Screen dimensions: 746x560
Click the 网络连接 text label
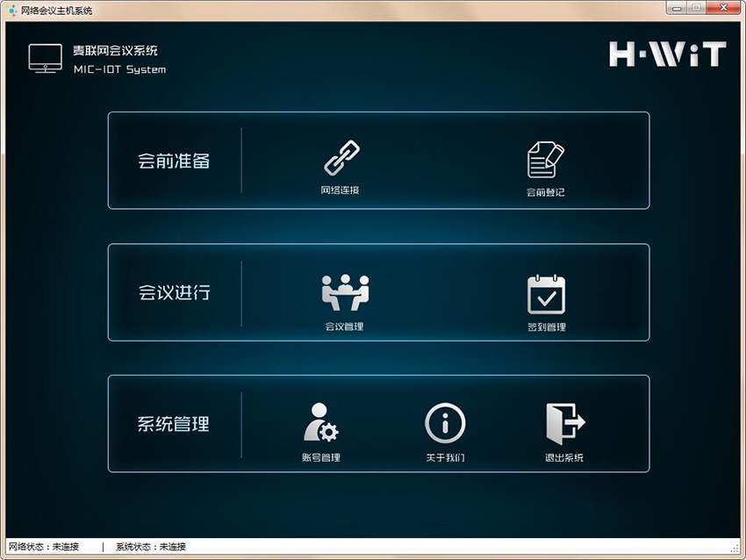pos(340,190)
